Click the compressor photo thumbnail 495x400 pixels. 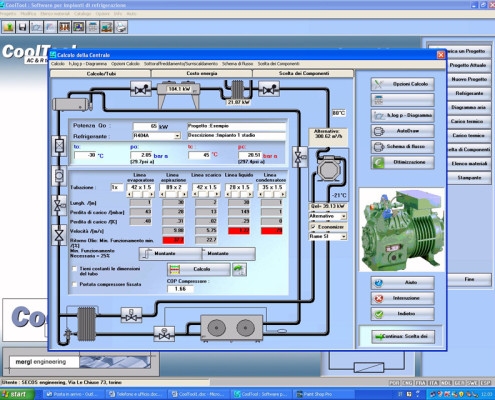pyautogui.click(x=402, y=230)
